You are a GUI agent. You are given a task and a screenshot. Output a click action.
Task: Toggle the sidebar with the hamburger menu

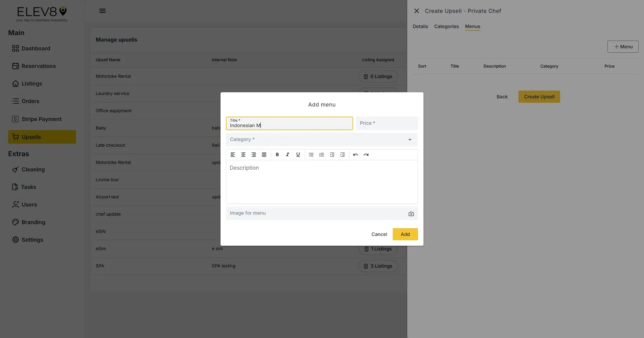102,10
